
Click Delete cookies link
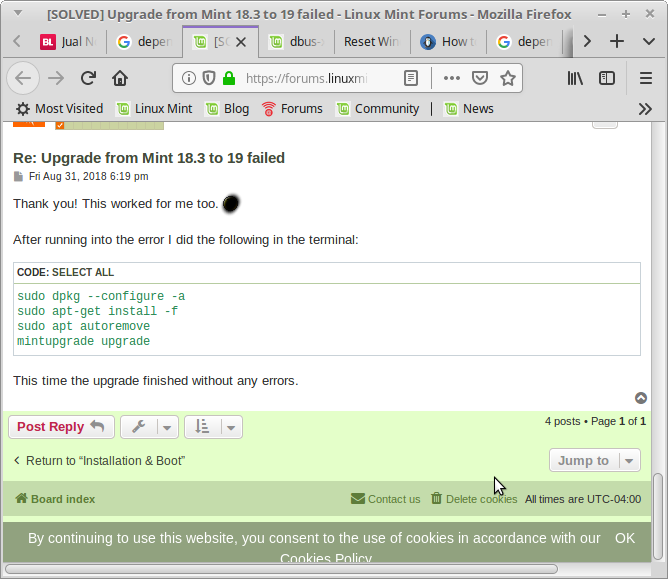(x=474, y=499)
